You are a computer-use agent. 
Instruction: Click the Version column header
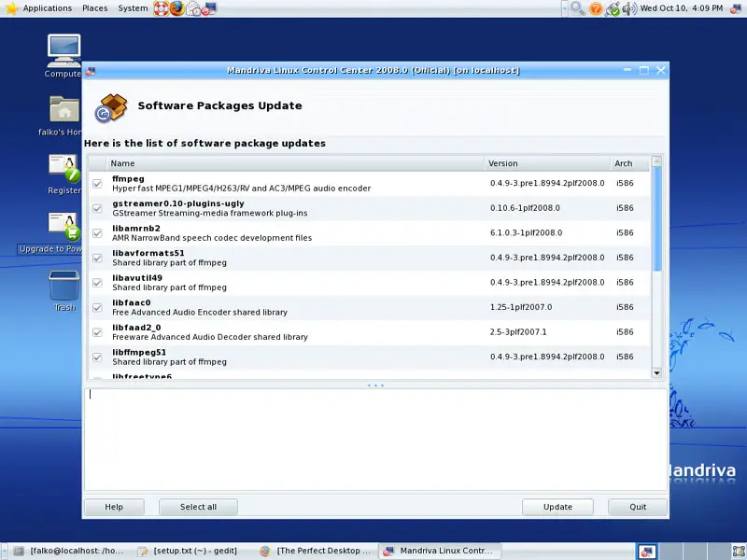546,163
